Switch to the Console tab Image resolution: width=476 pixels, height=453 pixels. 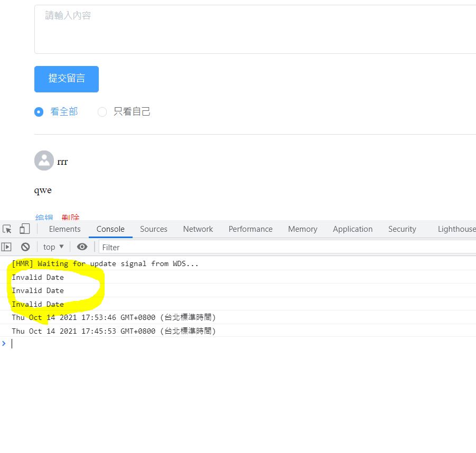(110, 229)
